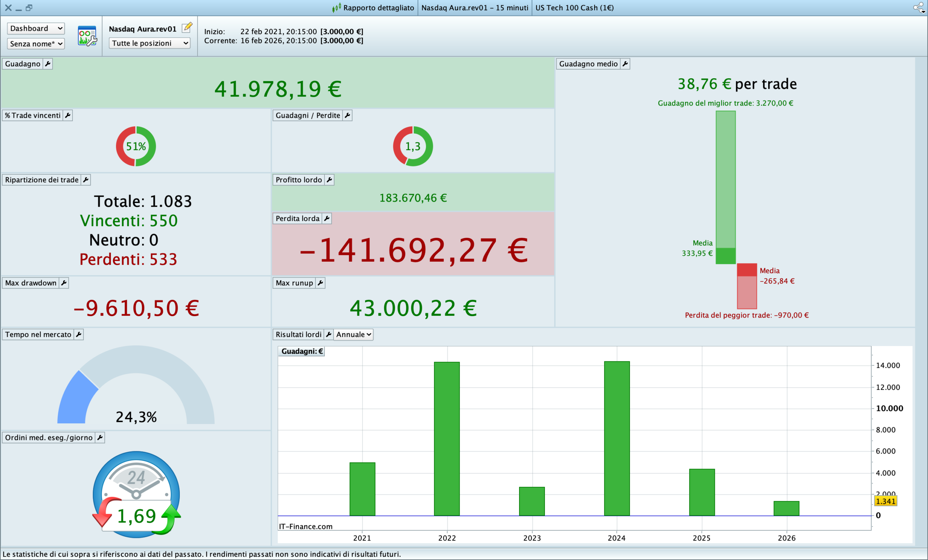
Task: Open settings wrench for % Trade vincenti
Action: (67, 115)
